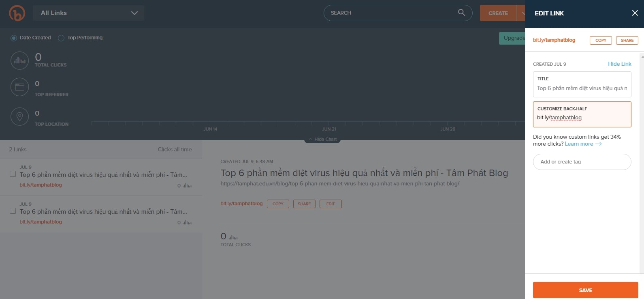Edit the Customize Back-Half field
Screen dimensions: 644x299
coord(582,114)
